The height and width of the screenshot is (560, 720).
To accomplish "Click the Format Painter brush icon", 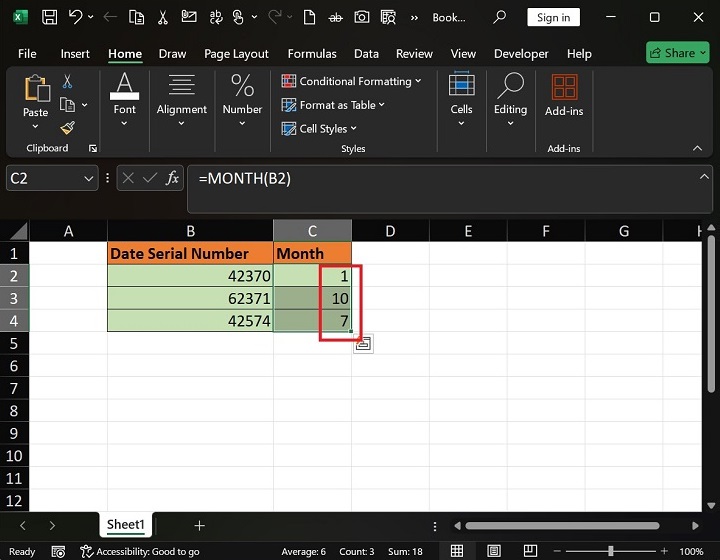I will coord(67,127).
